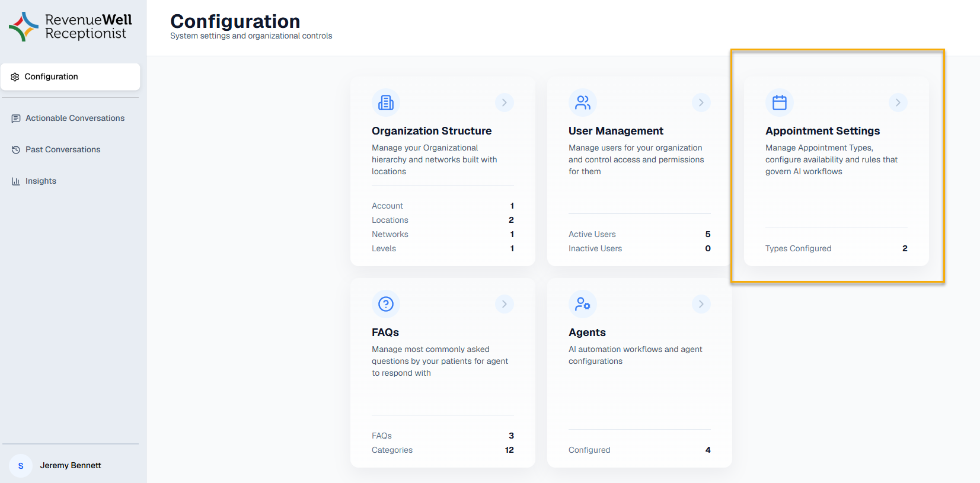Click the User Management people icon

tap(583, 103)
